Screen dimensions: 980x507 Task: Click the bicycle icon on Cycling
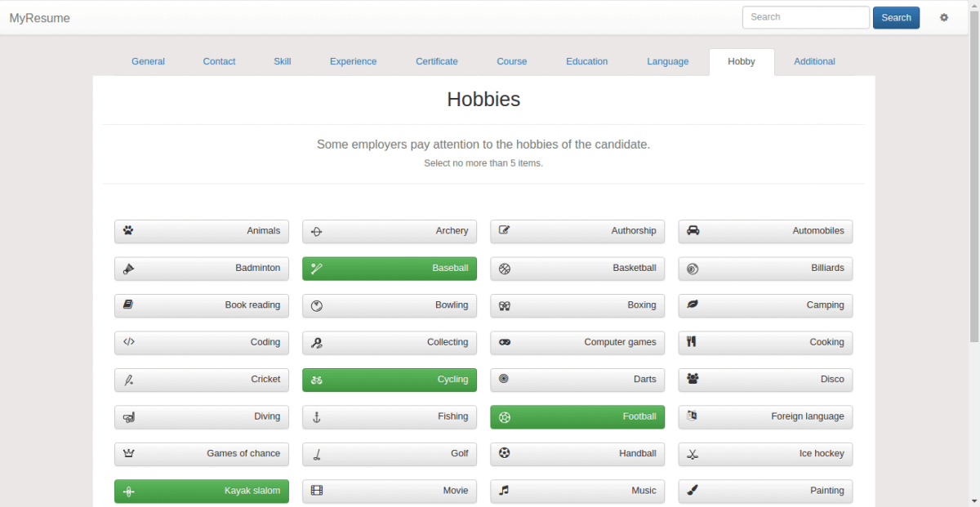coord(317,380)
